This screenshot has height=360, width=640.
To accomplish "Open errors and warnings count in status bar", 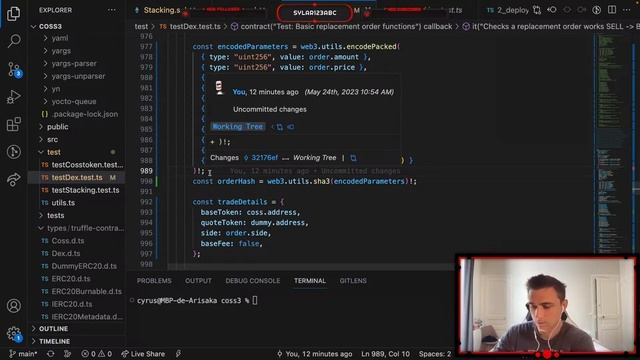I will (96, 354).
